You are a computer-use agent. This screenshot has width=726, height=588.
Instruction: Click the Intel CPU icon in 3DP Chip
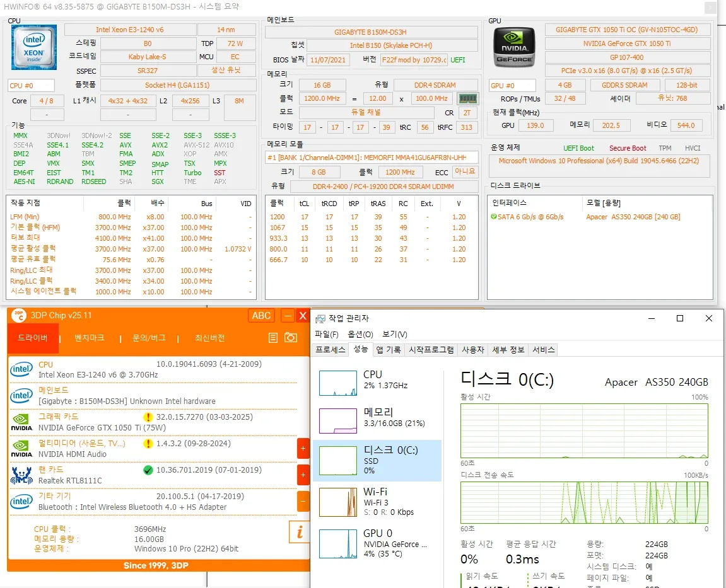coord(22,369)
